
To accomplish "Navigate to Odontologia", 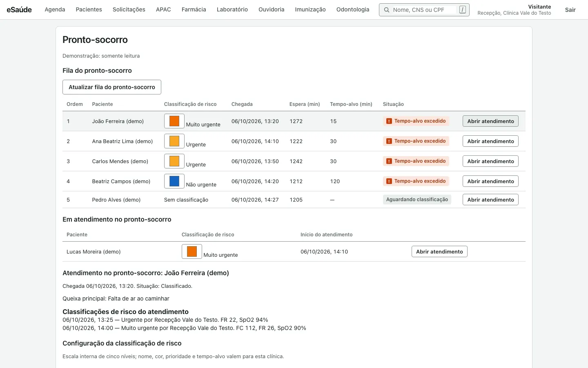I will tap(353, 9).
